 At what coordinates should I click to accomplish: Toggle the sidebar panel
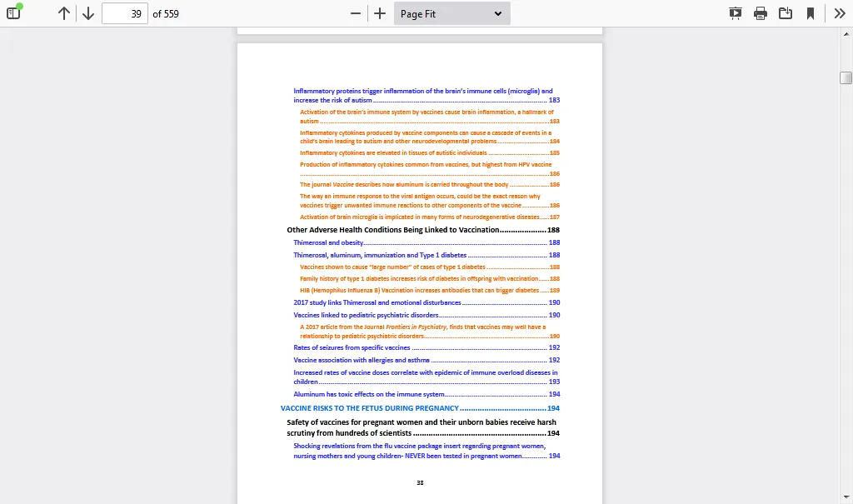pos(13,13)
